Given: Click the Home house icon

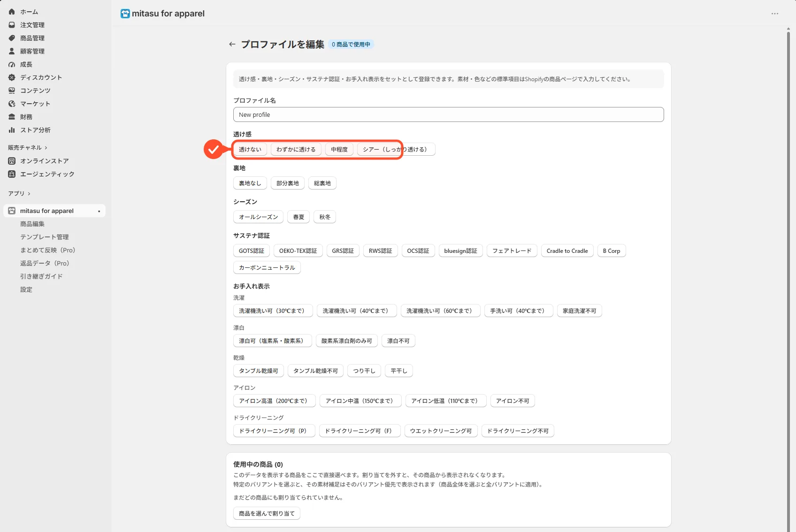Looking at the screenshot, I should point(12,12).
